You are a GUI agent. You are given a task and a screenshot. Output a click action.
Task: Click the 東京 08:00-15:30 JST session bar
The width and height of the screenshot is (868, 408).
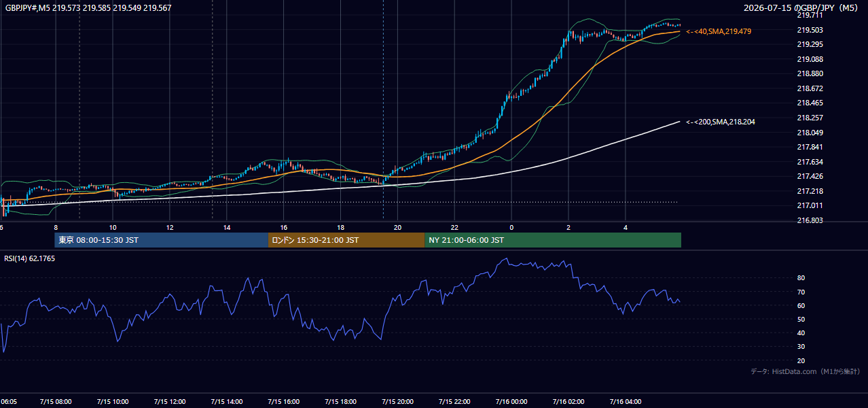tap(162, 240)
